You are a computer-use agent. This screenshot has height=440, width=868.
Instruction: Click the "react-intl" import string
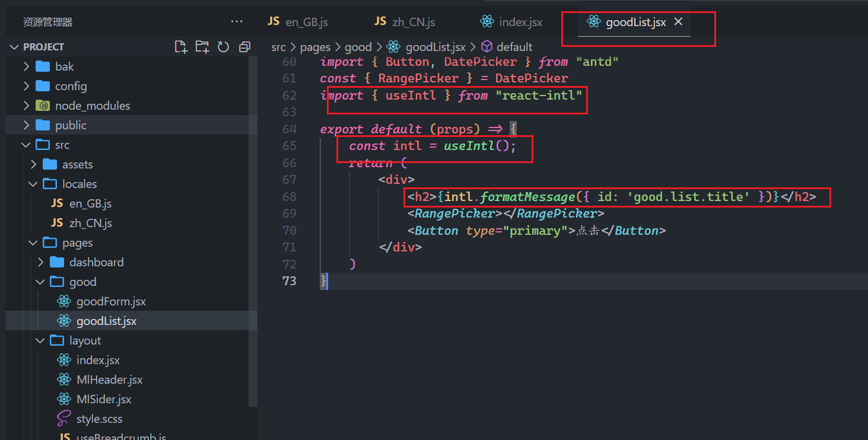pyautogui.click(x=539, y=95)
